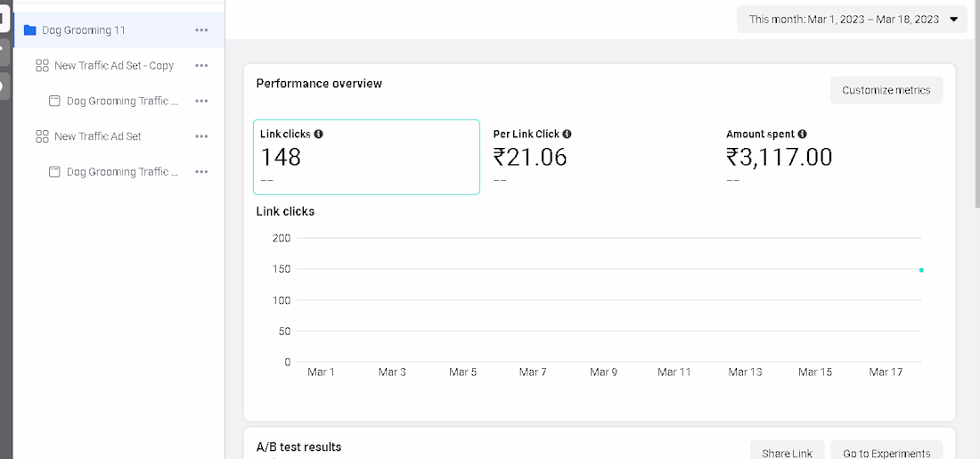Select Dog Grooming Traffic ad under the Copy ad set
This screenshot has height=459, width=980.
tap(118, 101)
